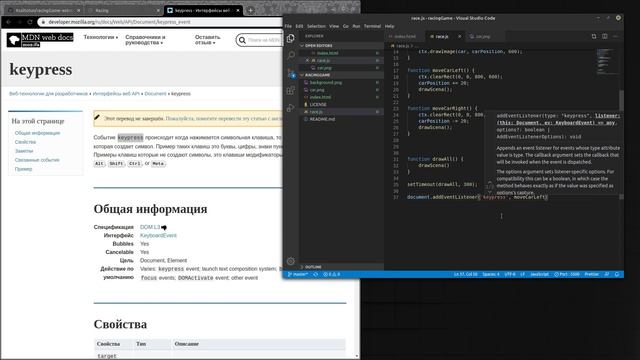640x360 pixels.
Task: Open the Terminal menu in VS Code
Action: 372,26
